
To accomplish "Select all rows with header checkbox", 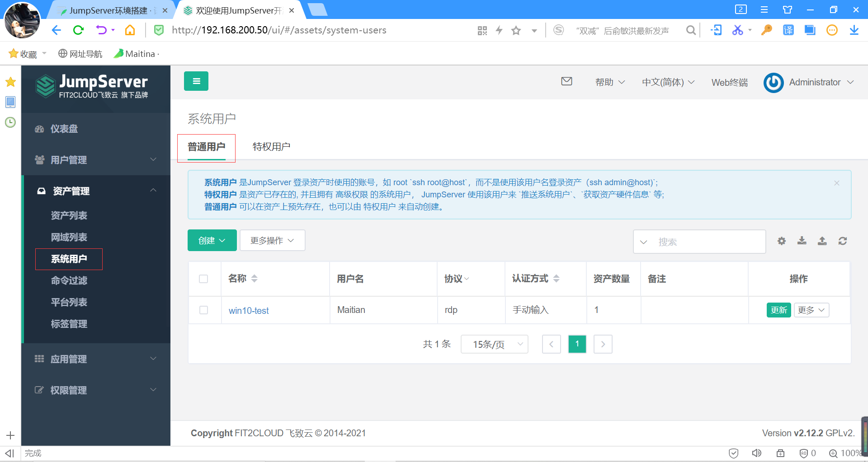I will click(203, 279).
